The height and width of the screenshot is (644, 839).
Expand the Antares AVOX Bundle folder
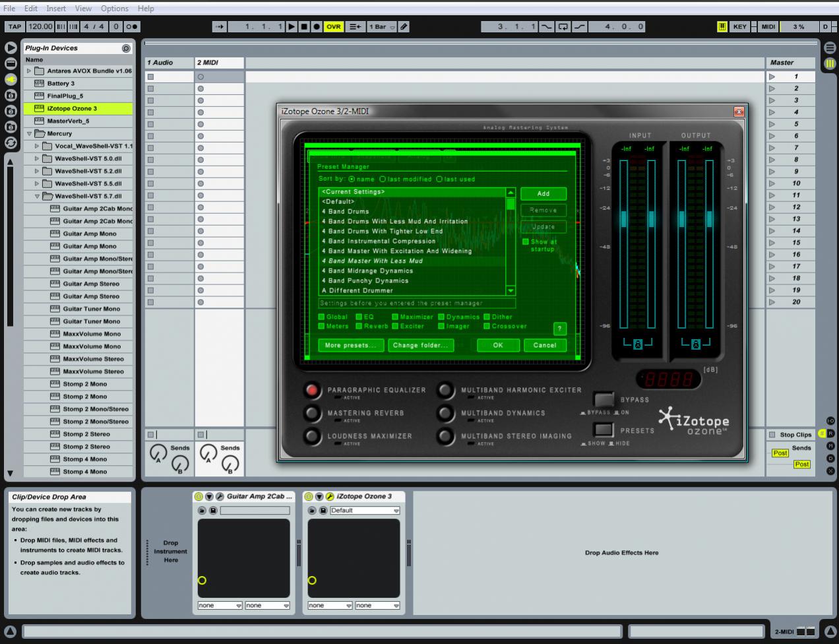pos(29,71)
